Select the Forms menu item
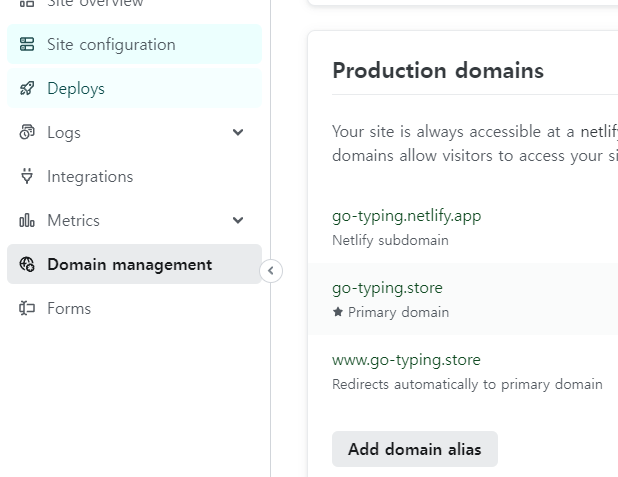 [69, 309]
